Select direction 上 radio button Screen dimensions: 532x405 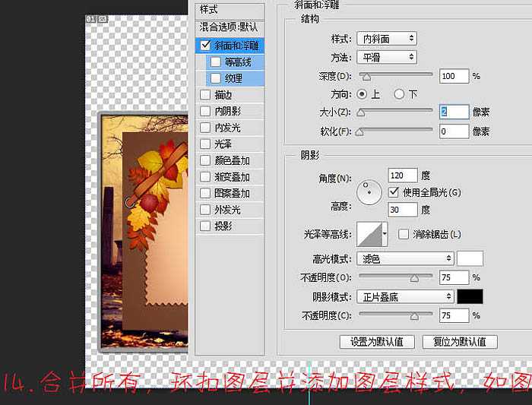point(362,94)
